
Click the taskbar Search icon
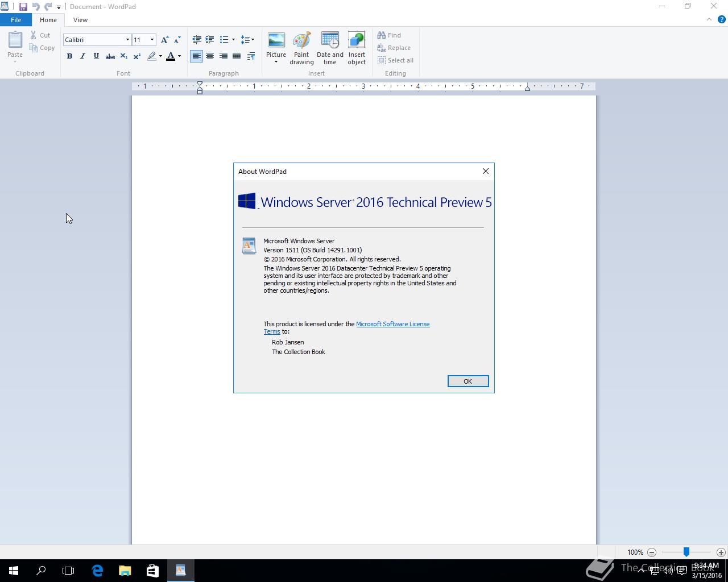tap(41, 571)
